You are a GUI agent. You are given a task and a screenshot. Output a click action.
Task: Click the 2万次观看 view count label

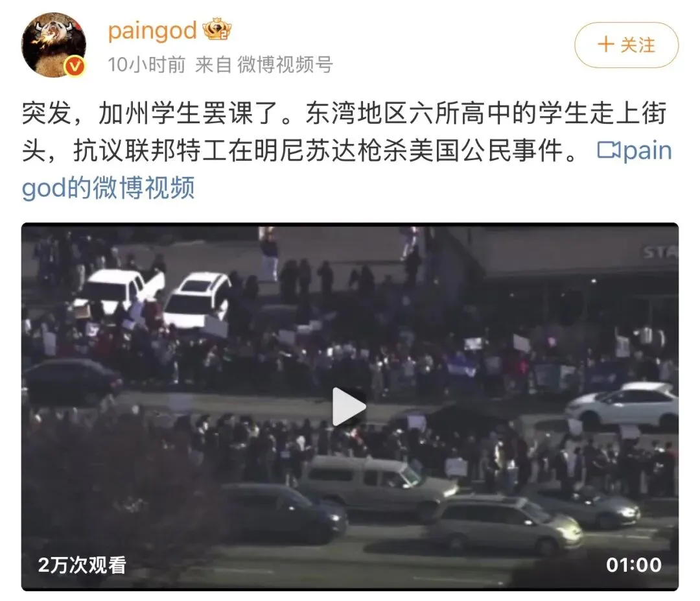coord(82,565)
